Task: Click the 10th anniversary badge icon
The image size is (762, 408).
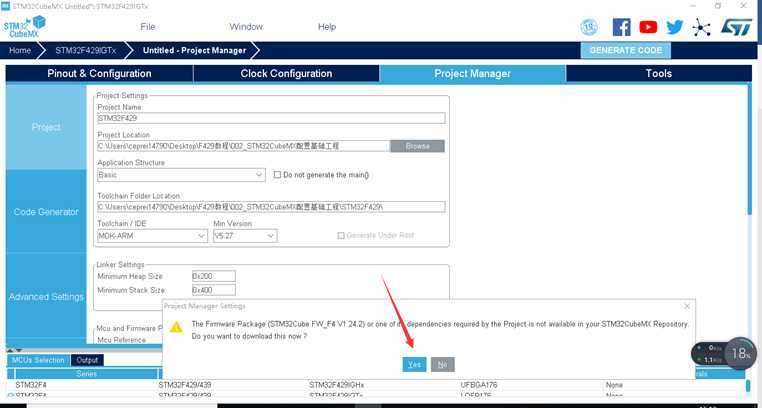Action: coord(589,27)
